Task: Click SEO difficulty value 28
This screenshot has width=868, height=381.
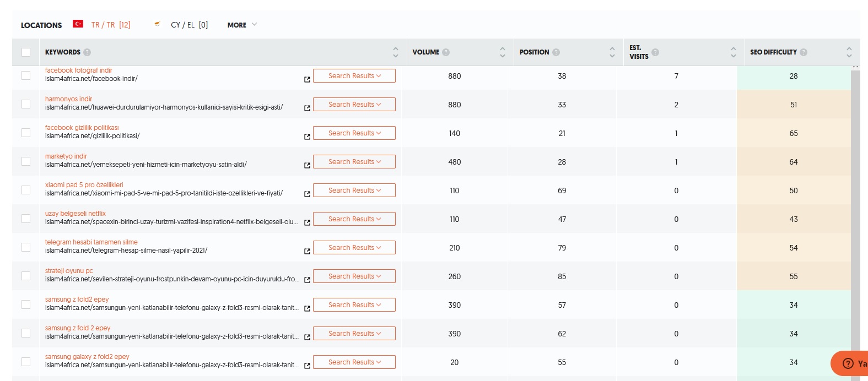Action: [794, 76]
